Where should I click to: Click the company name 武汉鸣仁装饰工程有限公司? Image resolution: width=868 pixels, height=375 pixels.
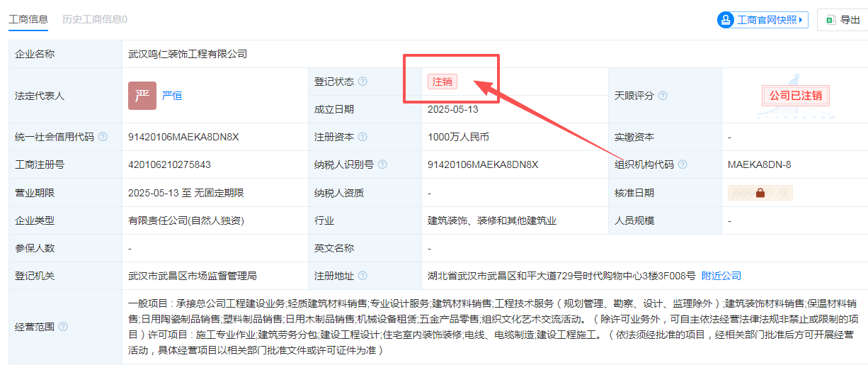[x=188, y=54]
